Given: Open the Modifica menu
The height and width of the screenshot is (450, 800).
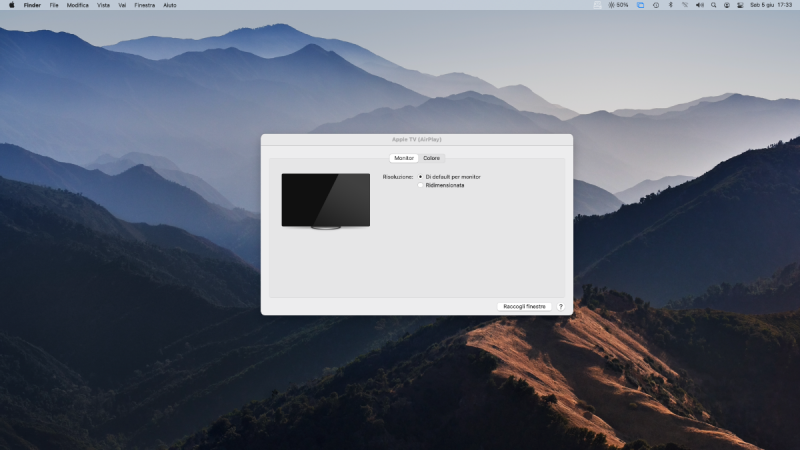Looking at the screenshot, I should [x=78, y=5].
